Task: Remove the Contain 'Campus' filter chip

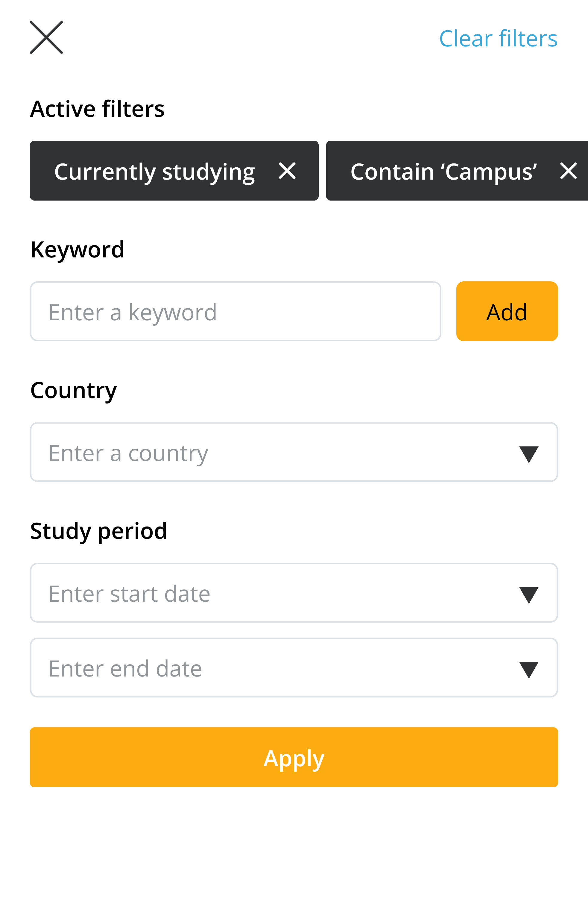Action: (568, 171)
